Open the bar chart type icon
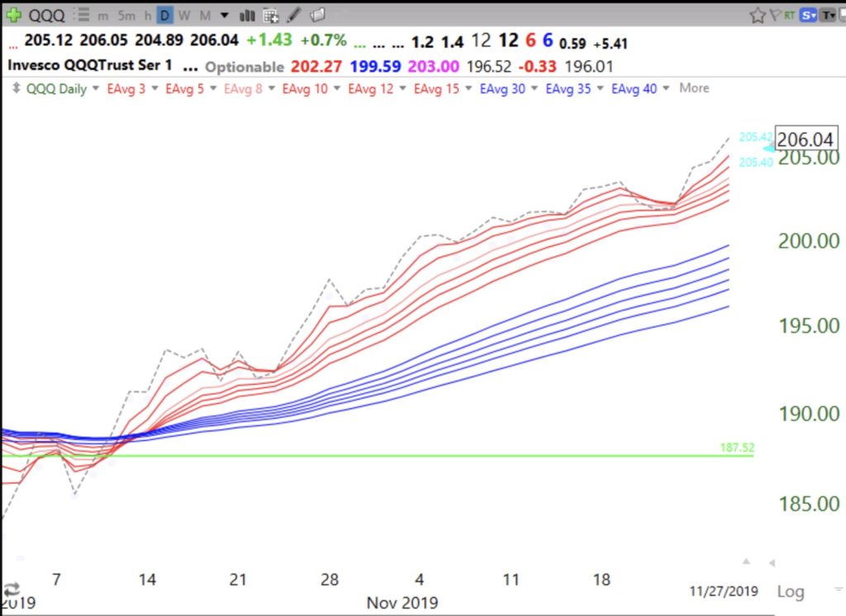The height and width of the screenshot is (616, 846). pos(247,15)
